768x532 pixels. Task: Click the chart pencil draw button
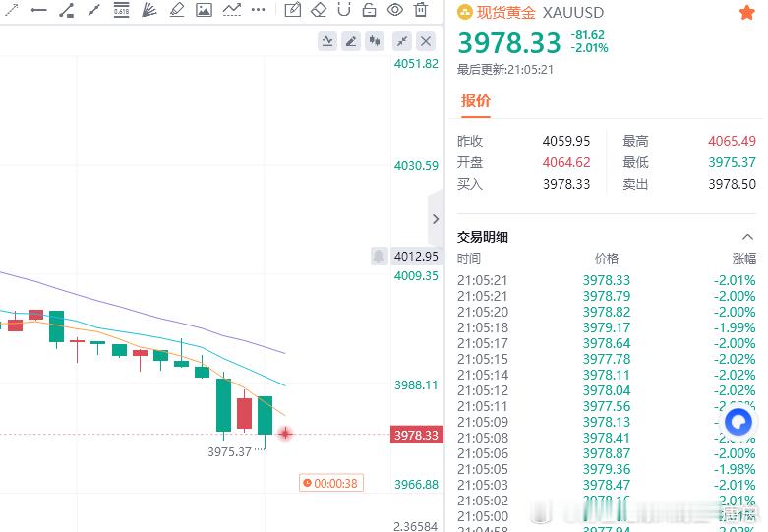click(351, 41)
